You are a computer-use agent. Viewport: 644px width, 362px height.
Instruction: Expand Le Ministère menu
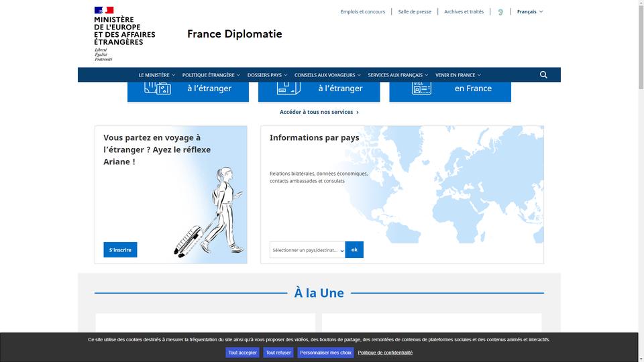(156, 75)
